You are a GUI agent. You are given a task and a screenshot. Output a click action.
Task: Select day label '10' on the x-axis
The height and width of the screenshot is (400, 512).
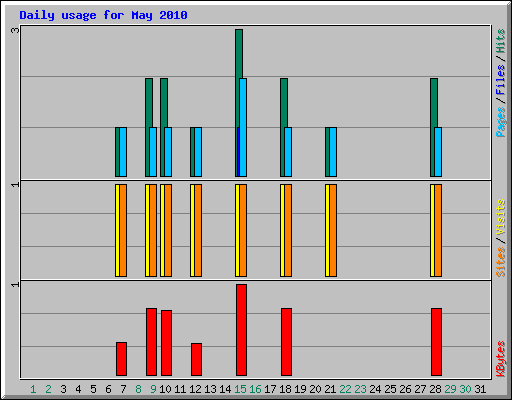(x=165, y=389)
